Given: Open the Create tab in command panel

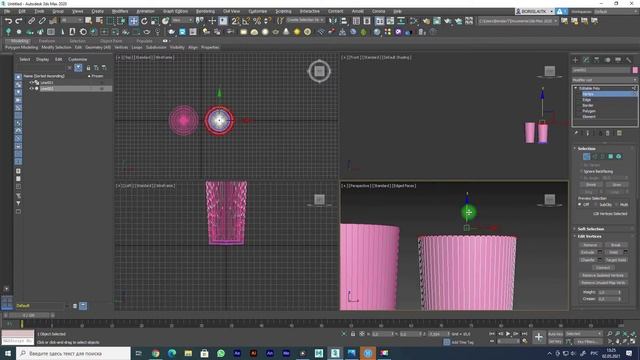Looking at the screenshot, I should 576,60.
